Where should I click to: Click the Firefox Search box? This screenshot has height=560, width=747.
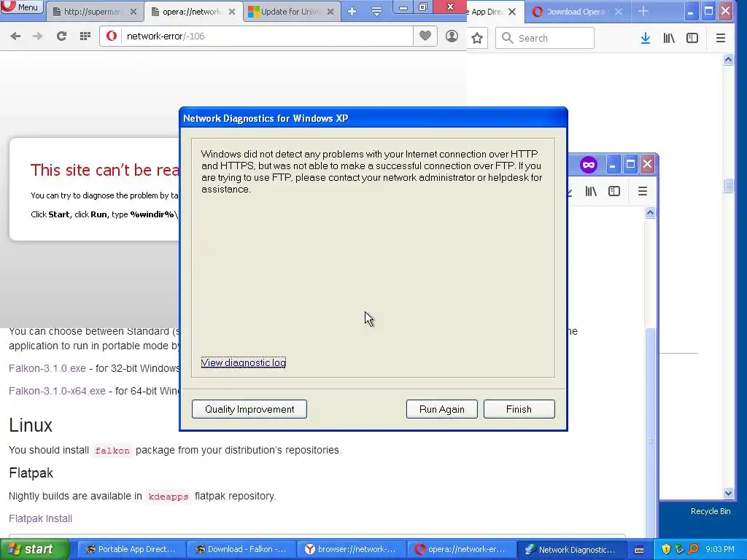tap(544, 38)
